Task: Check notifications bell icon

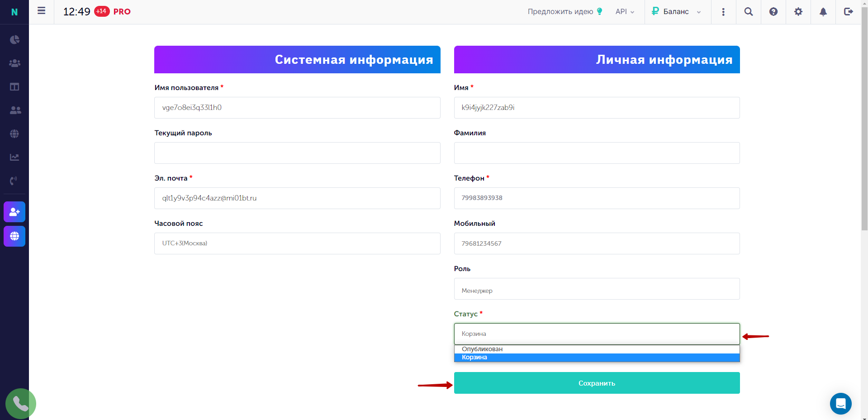Action: click(823, 12)
